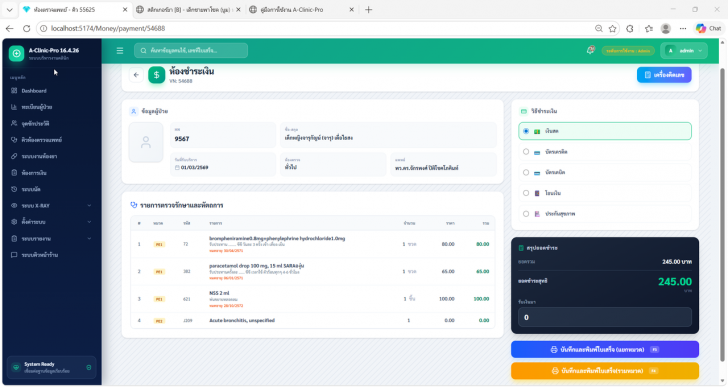
Task: Click the clock history icon in the sidebar
Action: 14,189
